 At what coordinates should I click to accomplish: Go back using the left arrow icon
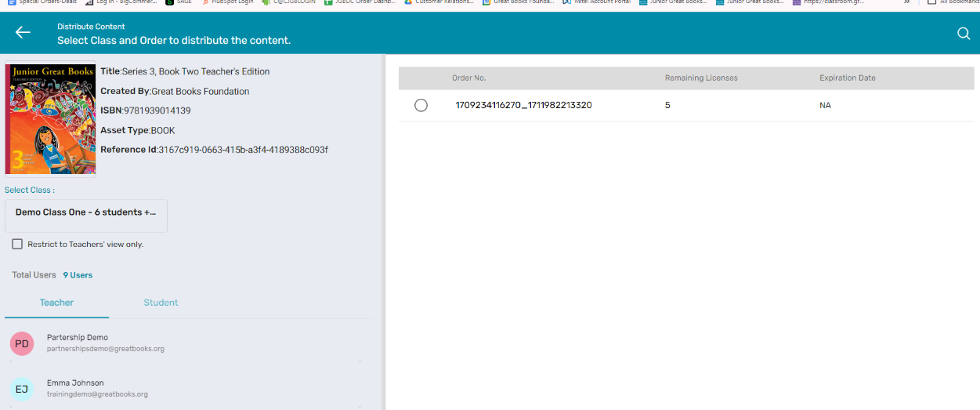(x=23, y=32)
